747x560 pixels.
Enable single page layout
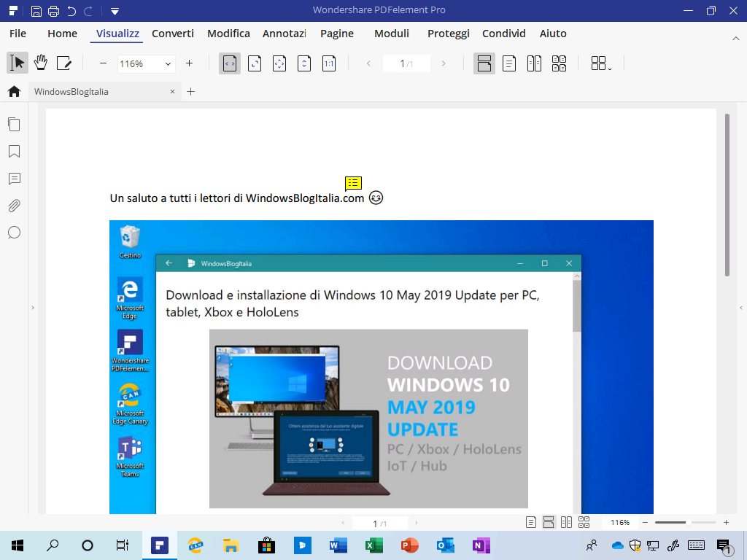click(509, 63)
